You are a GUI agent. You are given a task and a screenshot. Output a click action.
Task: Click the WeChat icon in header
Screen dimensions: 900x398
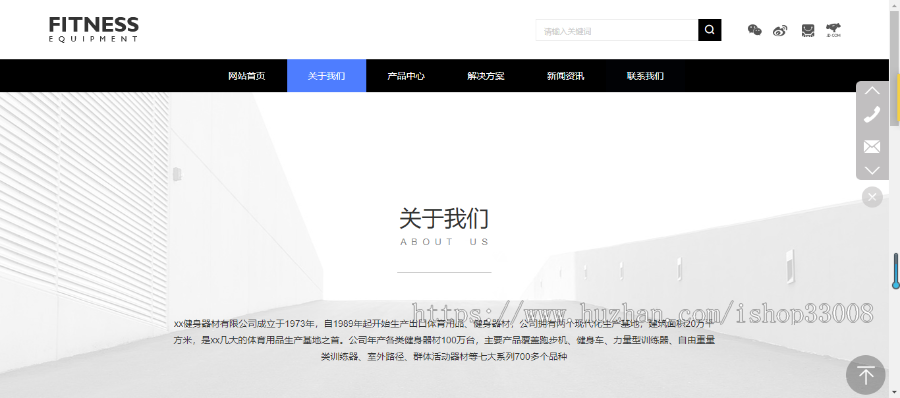(x=754, y=30)
